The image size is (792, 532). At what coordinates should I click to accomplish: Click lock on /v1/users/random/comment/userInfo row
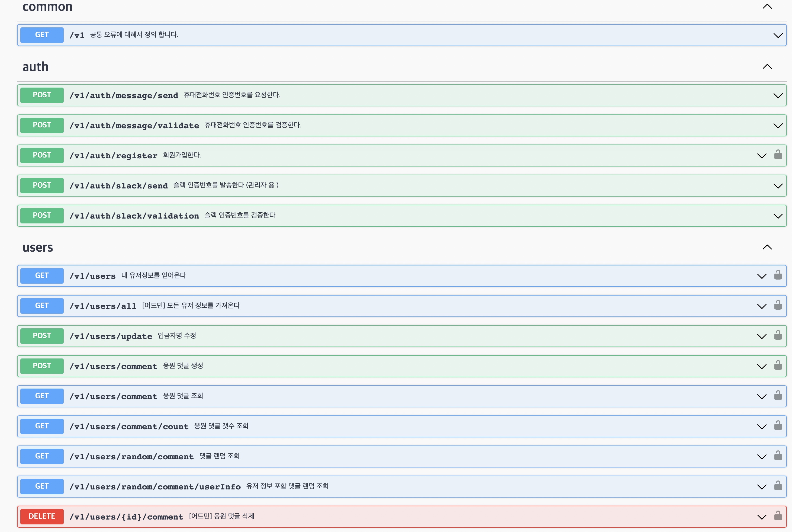coord(778,486)
